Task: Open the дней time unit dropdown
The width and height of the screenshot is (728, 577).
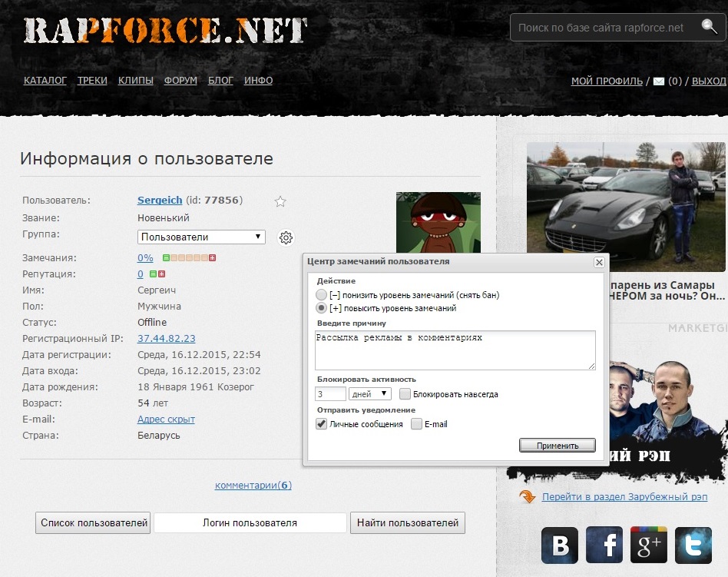Action: click(x=370, y=394)
